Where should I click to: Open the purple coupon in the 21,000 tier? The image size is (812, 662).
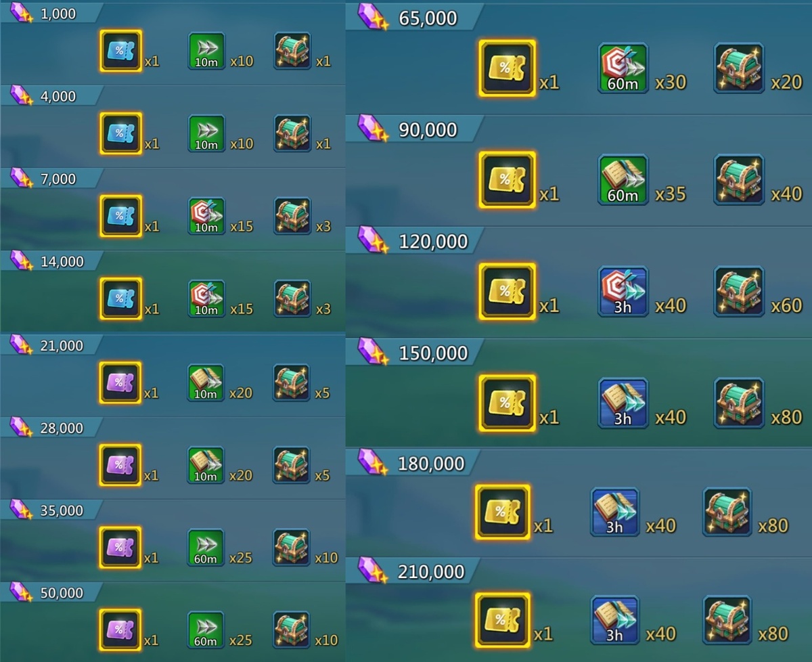120,382
